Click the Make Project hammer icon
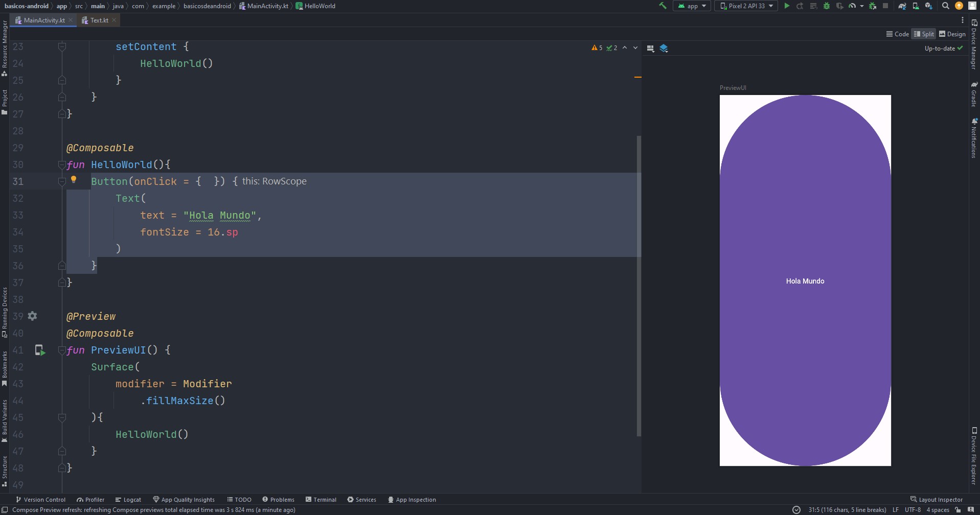980x515 pixels. tap(663, 6)
